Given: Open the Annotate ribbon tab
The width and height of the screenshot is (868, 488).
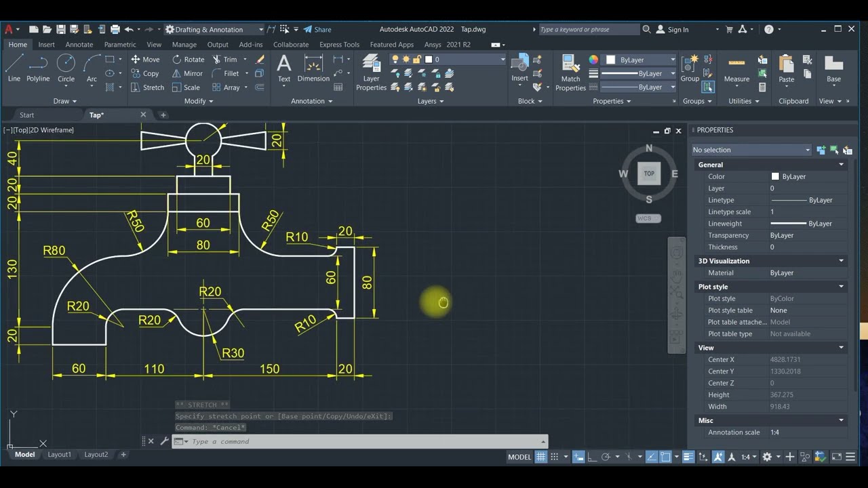Looking at the screenshot, I should tap(79, 45).
